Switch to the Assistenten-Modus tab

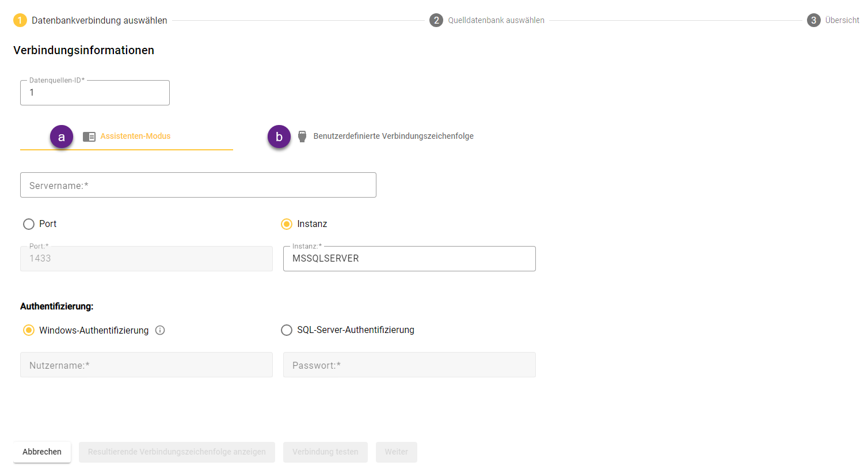point(135,137)
